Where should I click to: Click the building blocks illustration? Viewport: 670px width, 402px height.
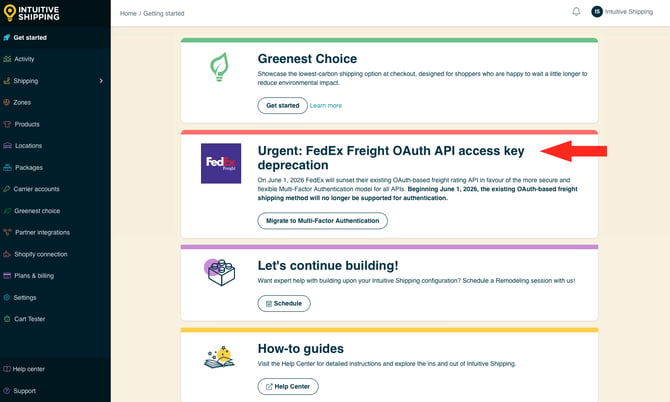pos(220,272)
